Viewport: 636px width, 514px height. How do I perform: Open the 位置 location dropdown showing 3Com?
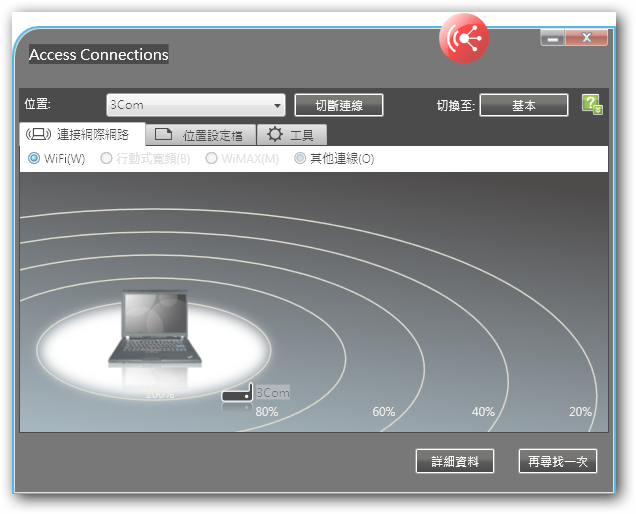coord(196,105)
